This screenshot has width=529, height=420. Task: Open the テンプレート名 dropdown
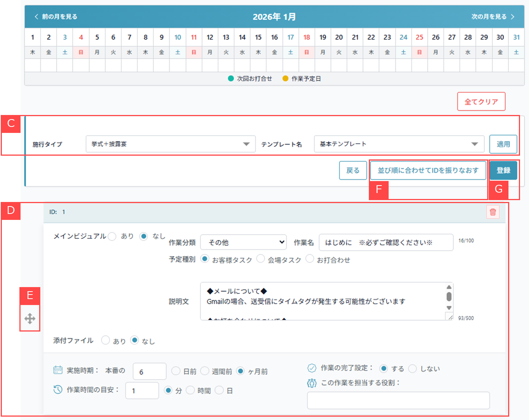[x=398, y=144]
